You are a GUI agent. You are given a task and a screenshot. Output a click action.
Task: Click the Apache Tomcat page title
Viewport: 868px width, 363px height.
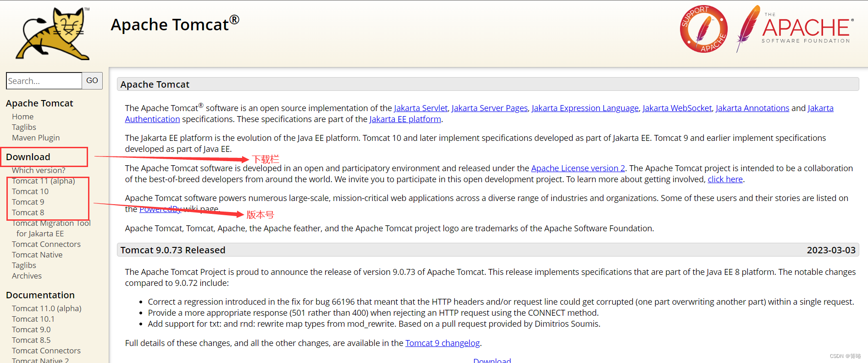click(x=175, y=24)
